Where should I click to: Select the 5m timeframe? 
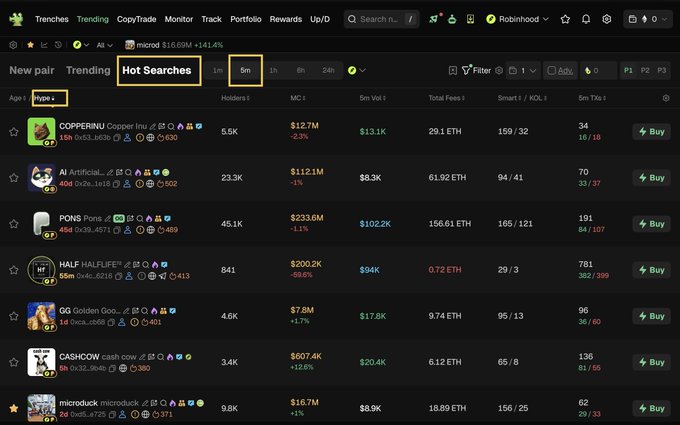[245, 70]
